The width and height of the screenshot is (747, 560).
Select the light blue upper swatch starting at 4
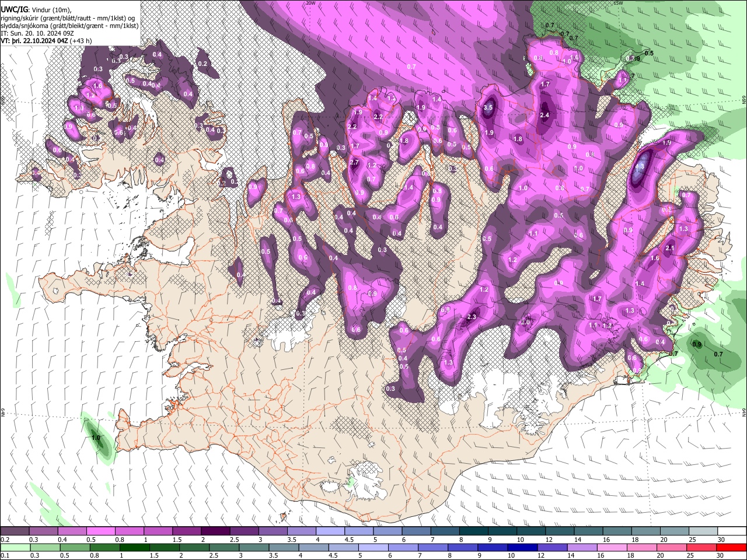pyautogui.click(x=330, y=531)
